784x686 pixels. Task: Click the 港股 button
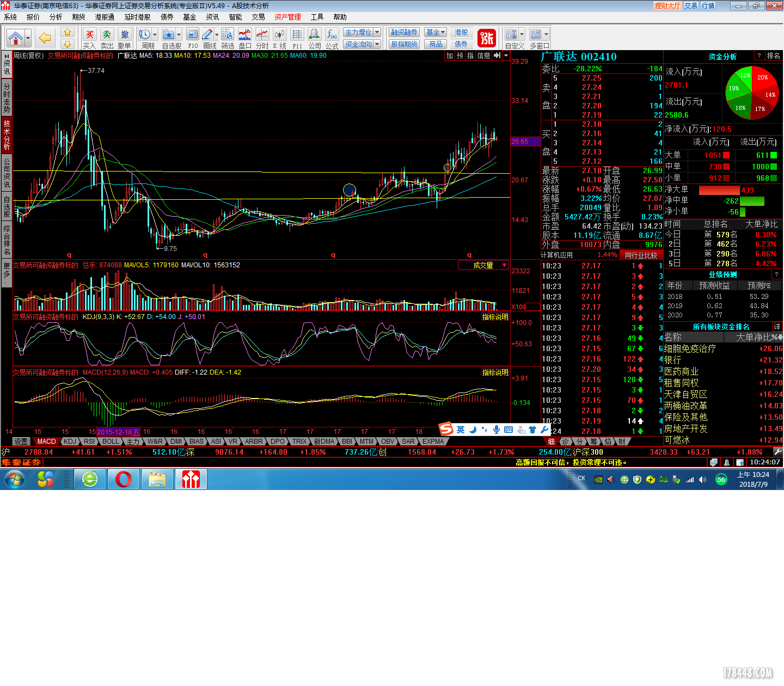point(462,33)
